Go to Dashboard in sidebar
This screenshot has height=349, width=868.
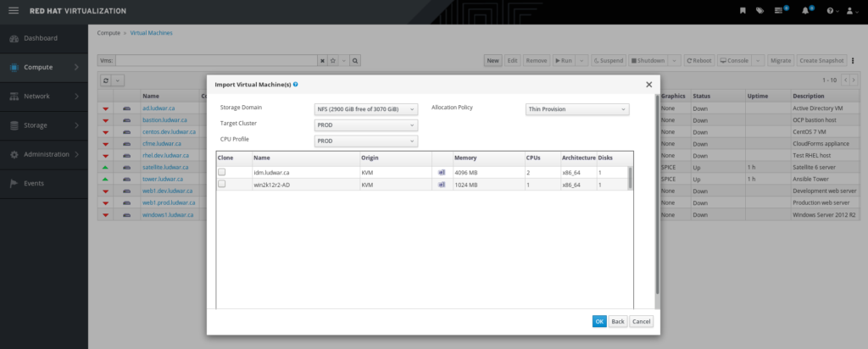44,38
